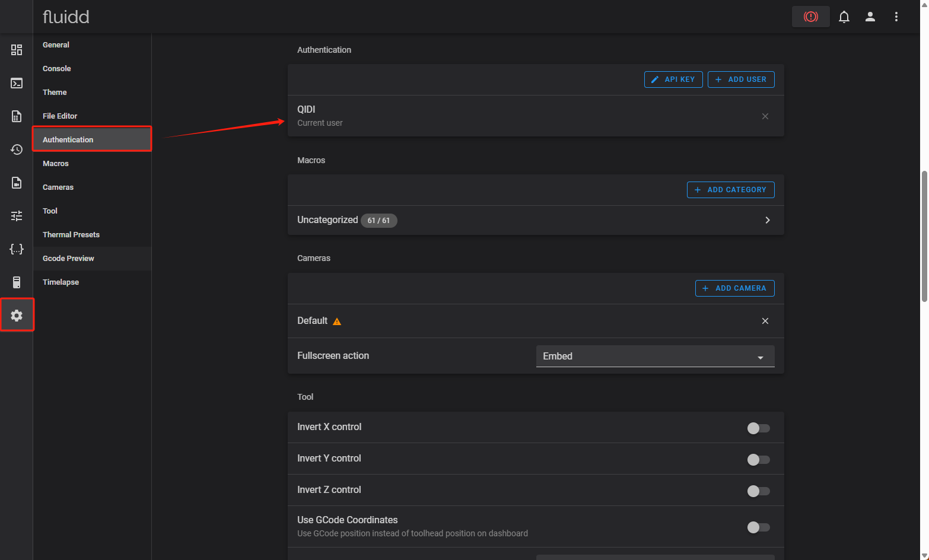Open the user account icon
The image size is (929, 560).
click(870, 17)
